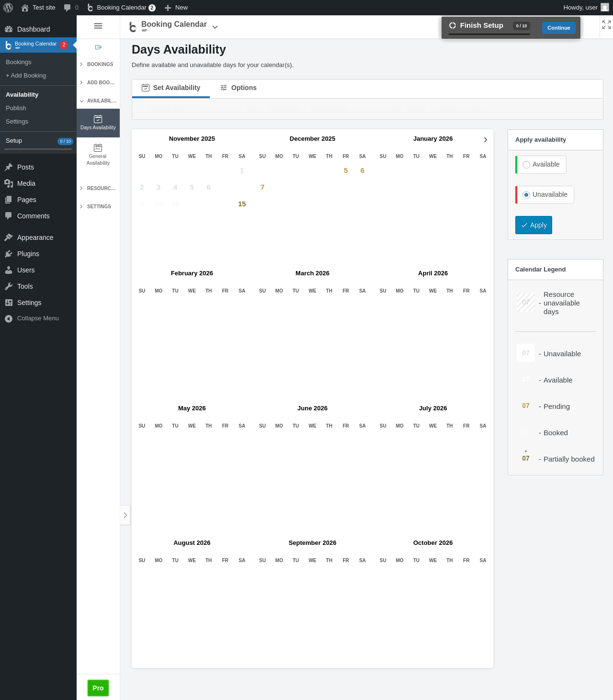Viewport: 613px width, 700px height.
Task: Click the green Pro button
Action: pos(98,688)
